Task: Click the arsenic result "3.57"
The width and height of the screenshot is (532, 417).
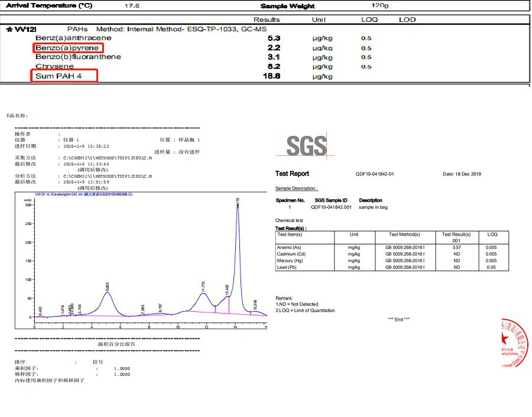Action: [457, 247]
